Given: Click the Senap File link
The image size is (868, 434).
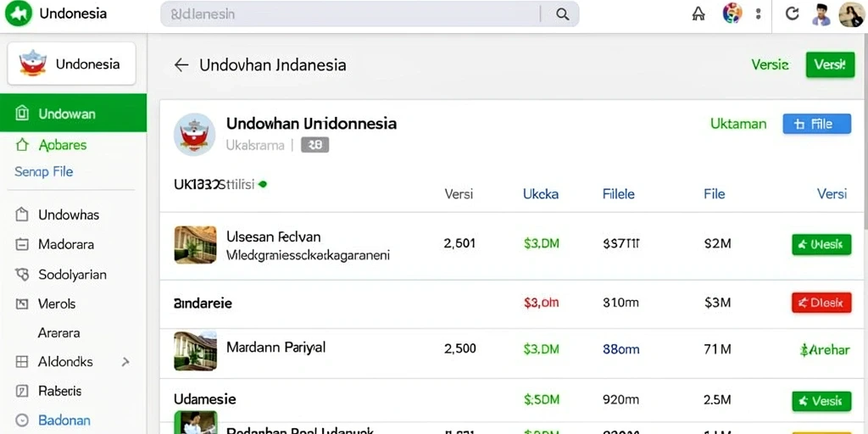Looking at the screenshot, I should pyautogui.click(x=44, y=171).
